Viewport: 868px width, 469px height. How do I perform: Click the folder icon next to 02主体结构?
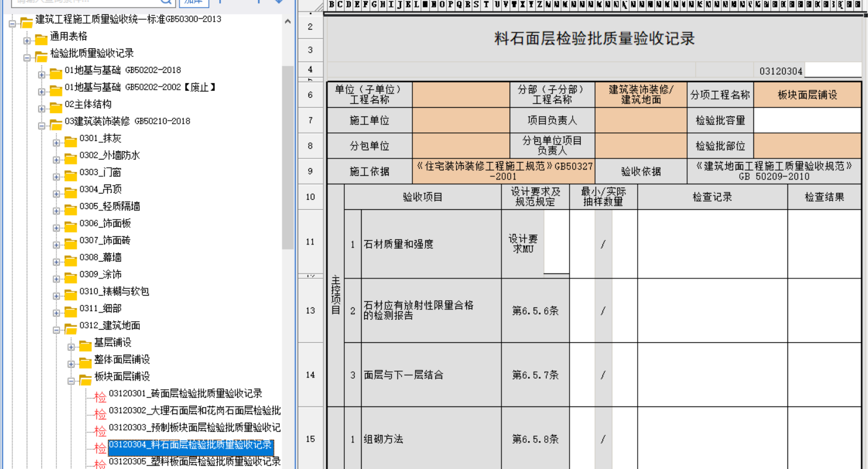point(56,108)
